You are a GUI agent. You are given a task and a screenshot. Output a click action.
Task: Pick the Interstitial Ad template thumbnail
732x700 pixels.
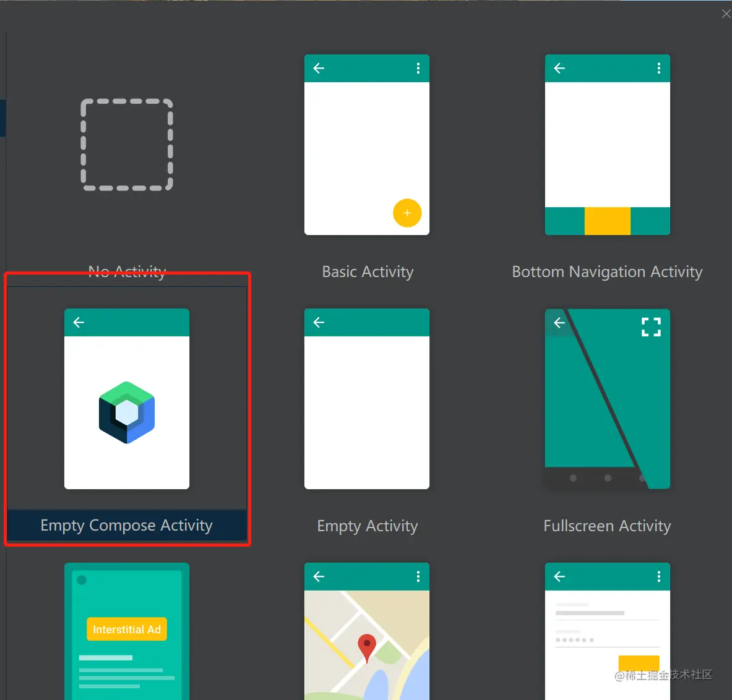click(127, 631)
